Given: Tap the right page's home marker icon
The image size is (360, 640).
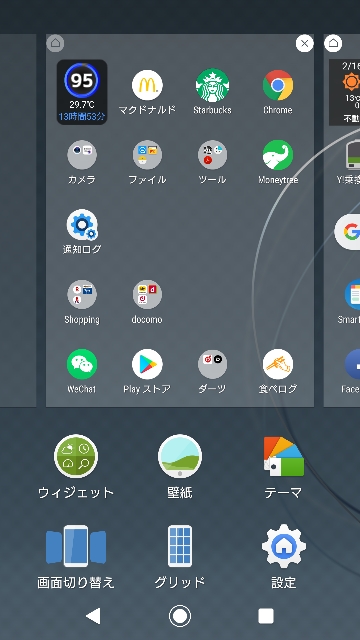Looking at the screenshot, I should pyautogui.click(x=333, y=43).
